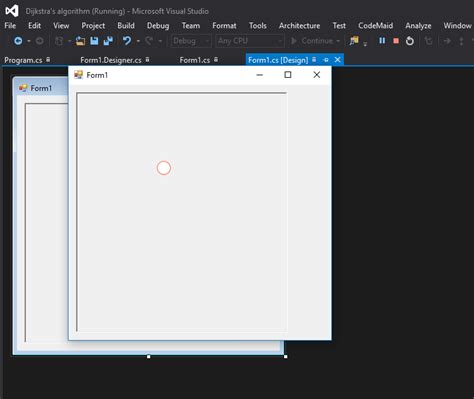
Task: Open the Build menu
Action: (126, 26)
